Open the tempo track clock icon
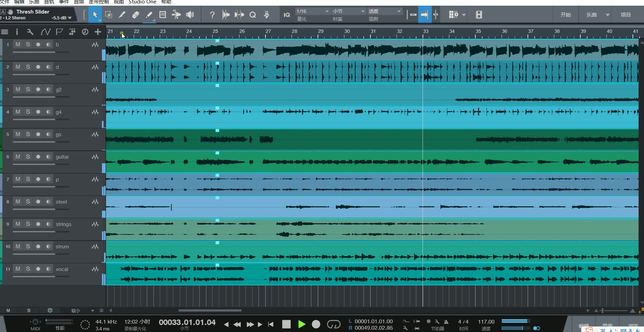 tap(85, 32)
